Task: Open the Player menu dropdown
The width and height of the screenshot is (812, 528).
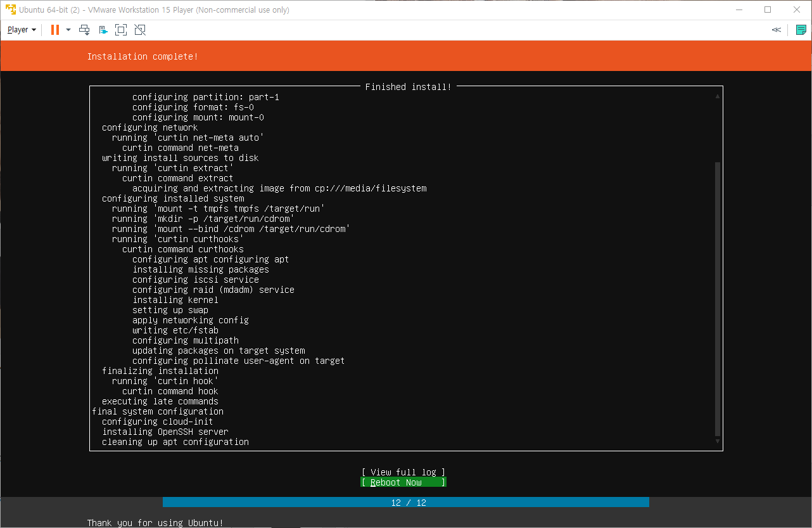Action: (x=22, y=30)
